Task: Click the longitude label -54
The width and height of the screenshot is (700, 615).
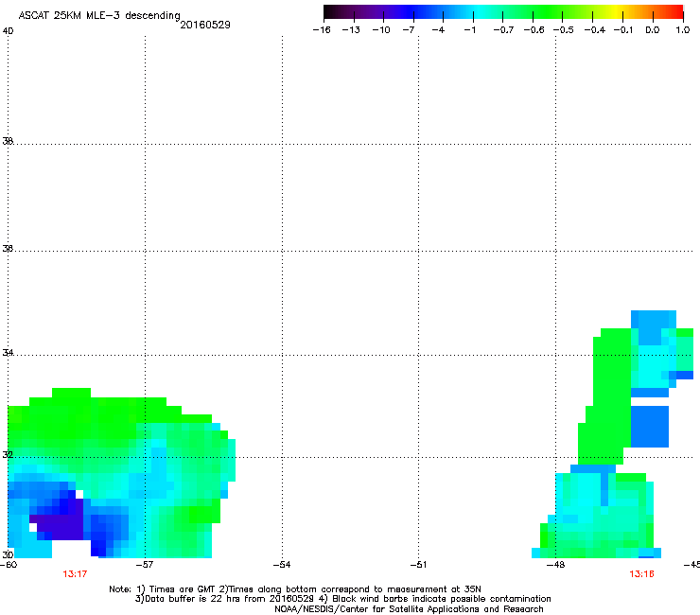Action: pyautogui.click(x=282, y=565)
